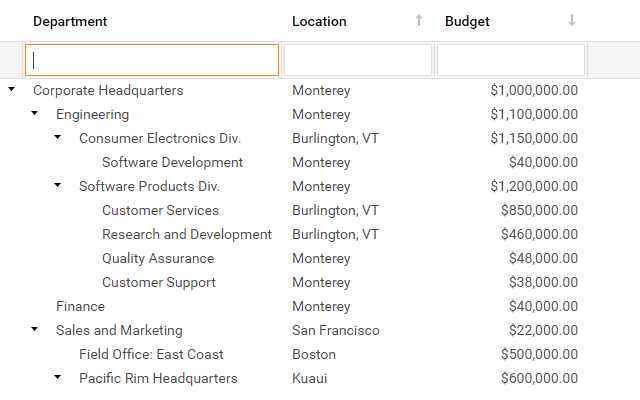Sort by the Location column header
640x400 pixels.
click(319, 21)
